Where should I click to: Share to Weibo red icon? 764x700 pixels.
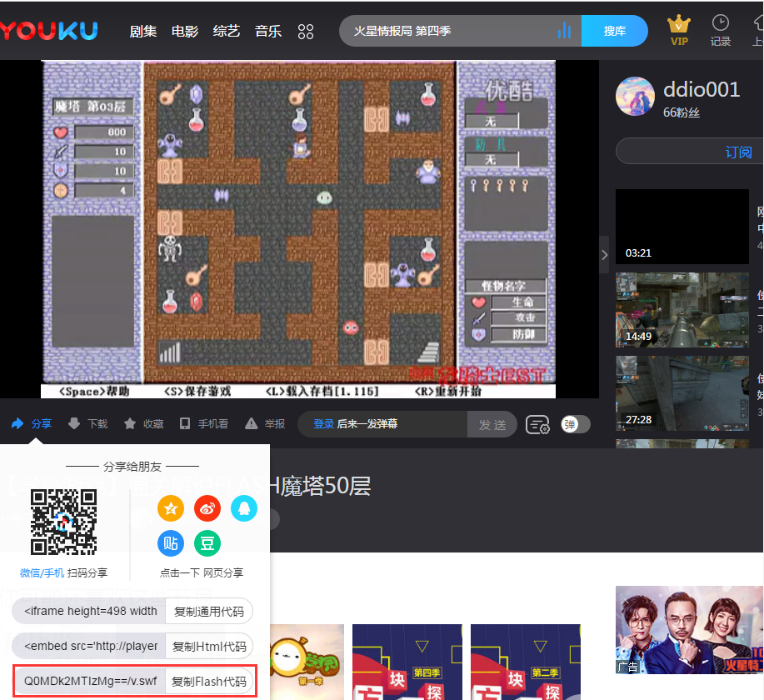point(207,508)
